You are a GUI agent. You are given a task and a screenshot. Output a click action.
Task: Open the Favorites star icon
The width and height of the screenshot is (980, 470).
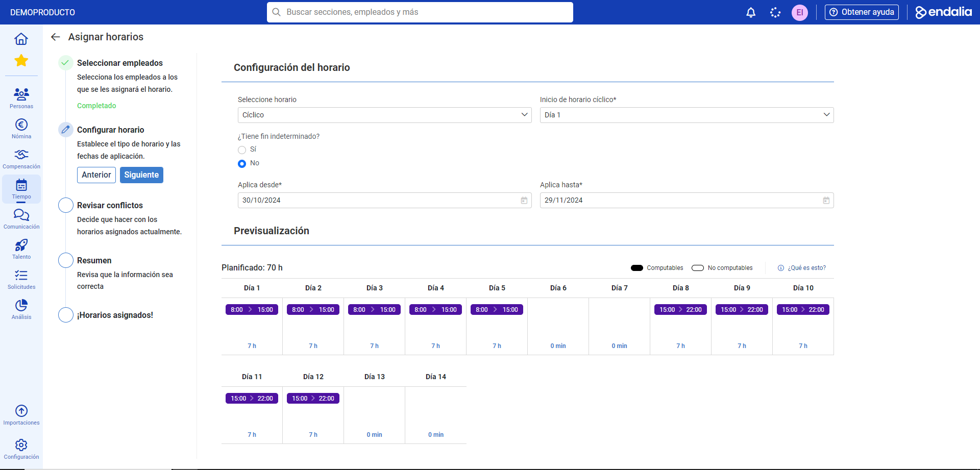(x=21, y=61)
